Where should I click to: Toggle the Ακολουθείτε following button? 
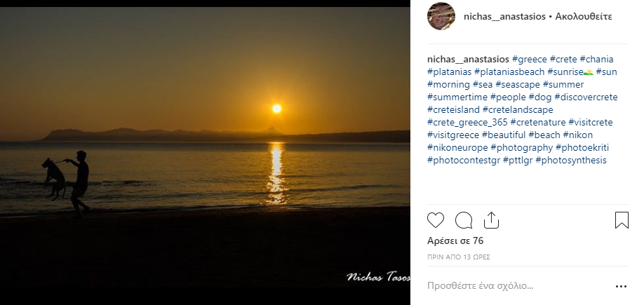(584, 17)
